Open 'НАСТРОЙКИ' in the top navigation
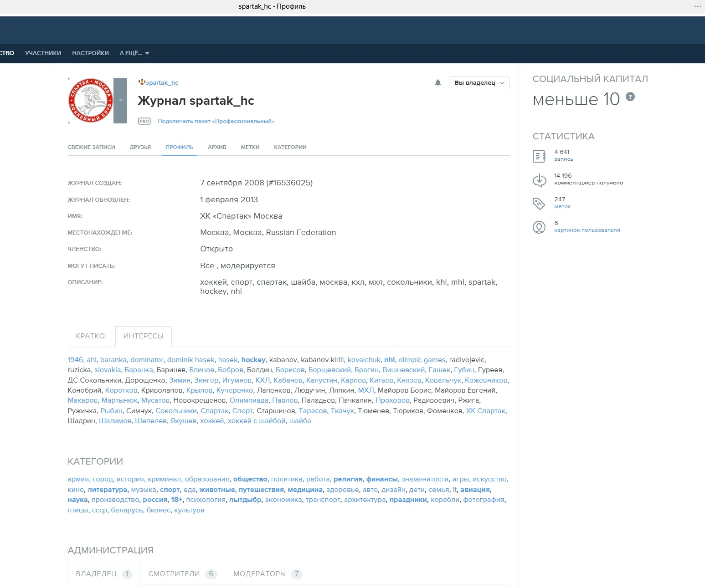The image size is (705, 588). [90, 53]
